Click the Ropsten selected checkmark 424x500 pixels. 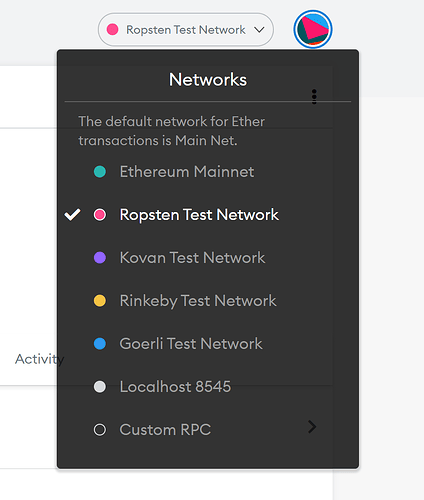pyautogui.click(x=72, y=215)
